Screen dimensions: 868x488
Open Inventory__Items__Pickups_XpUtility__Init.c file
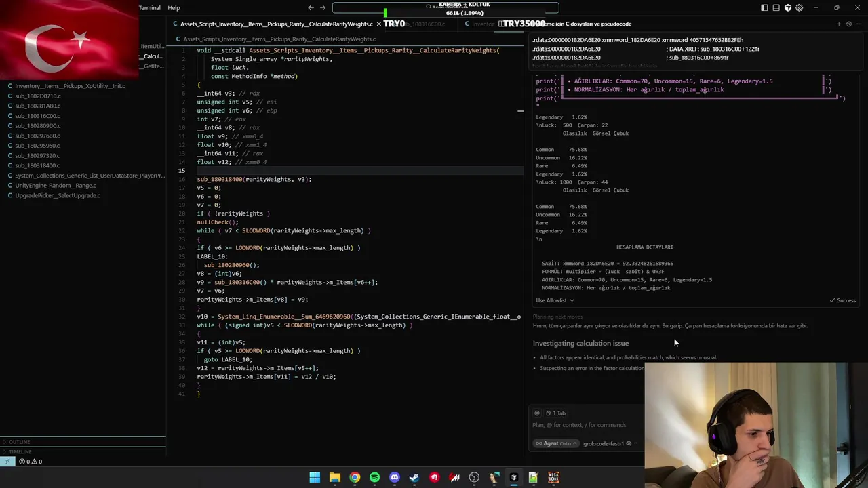(x=70, y=86)
